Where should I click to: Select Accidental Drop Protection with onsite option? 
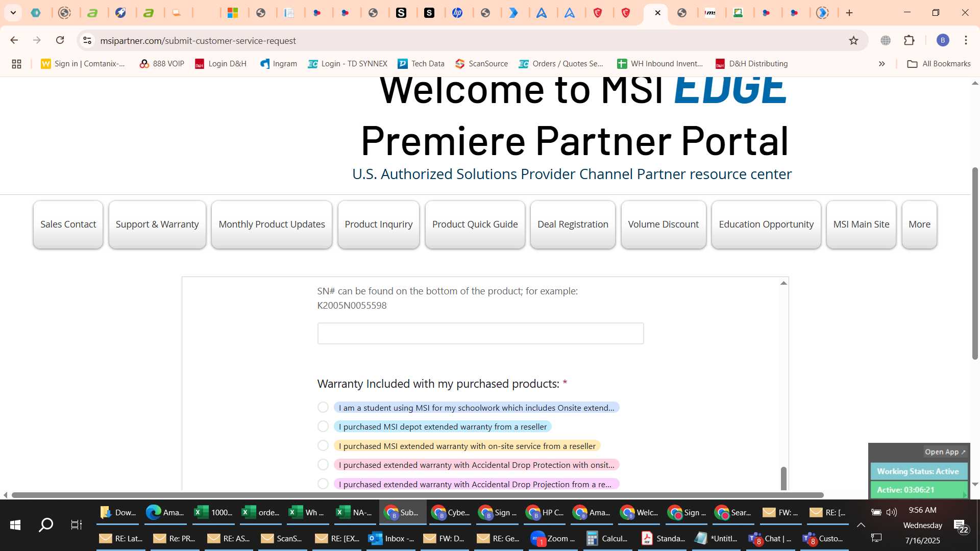point(323,464)
